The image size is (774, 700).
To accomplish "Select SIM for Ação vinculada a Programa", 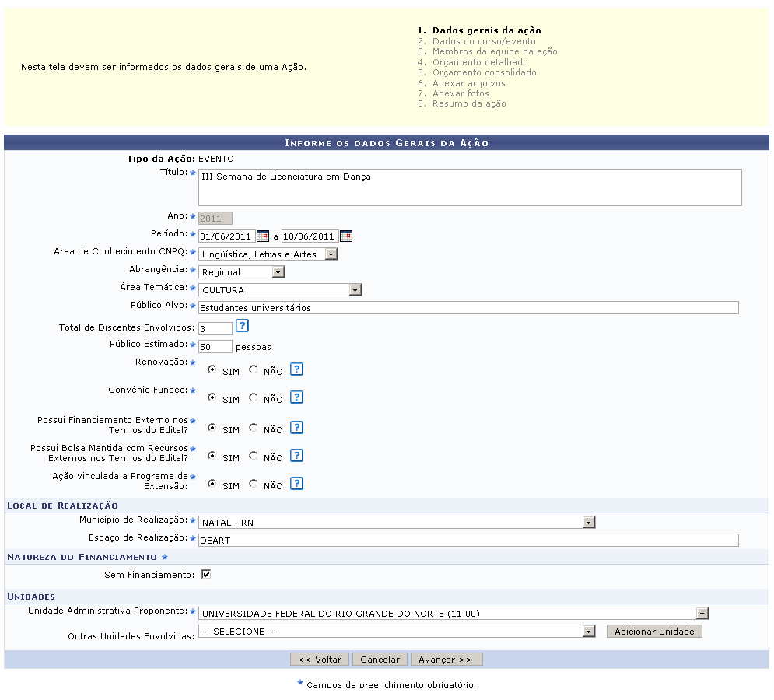I will click(x=212, y=484).
